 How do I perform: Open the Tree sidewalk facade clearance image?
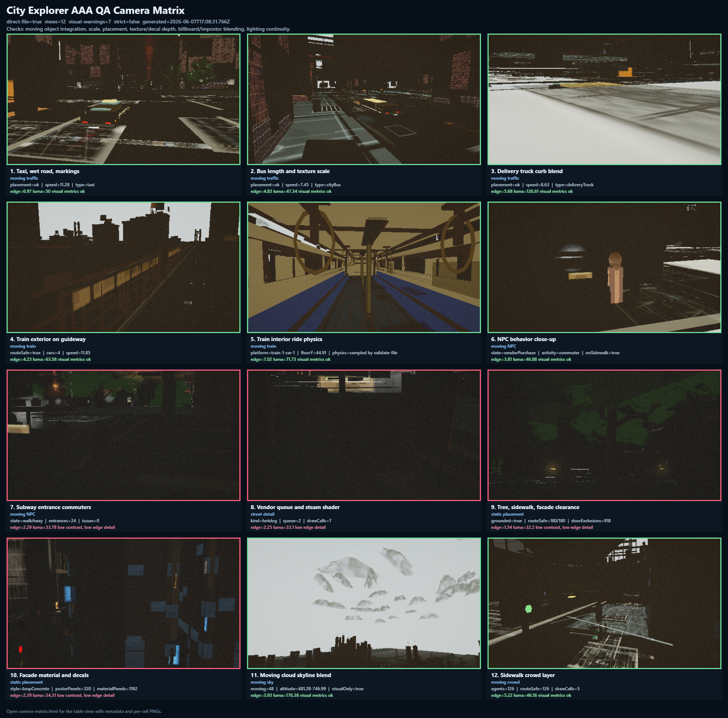coord(604,435)
